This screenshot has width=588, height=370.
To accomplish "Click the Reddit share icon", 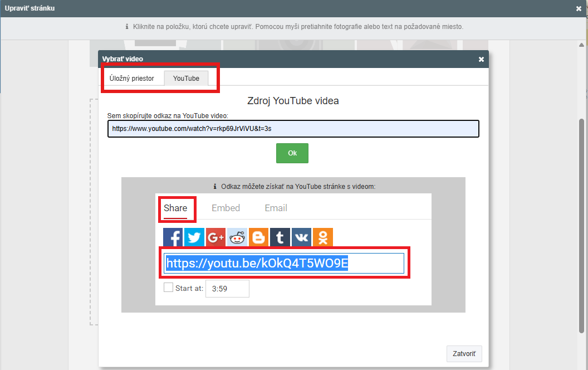I will click(x=237, y=237).
